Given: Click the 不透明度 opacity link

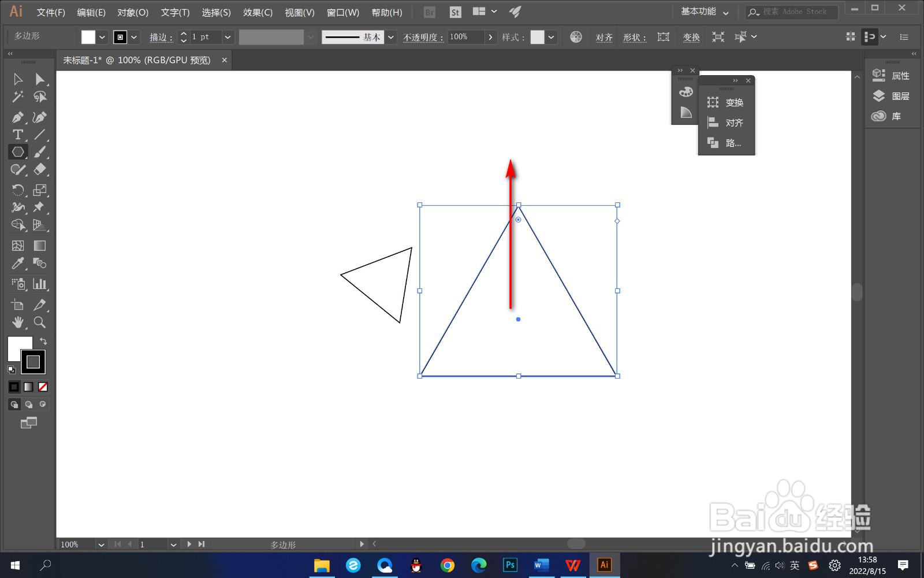Looking at the screenshot, I should coord(423,37).
